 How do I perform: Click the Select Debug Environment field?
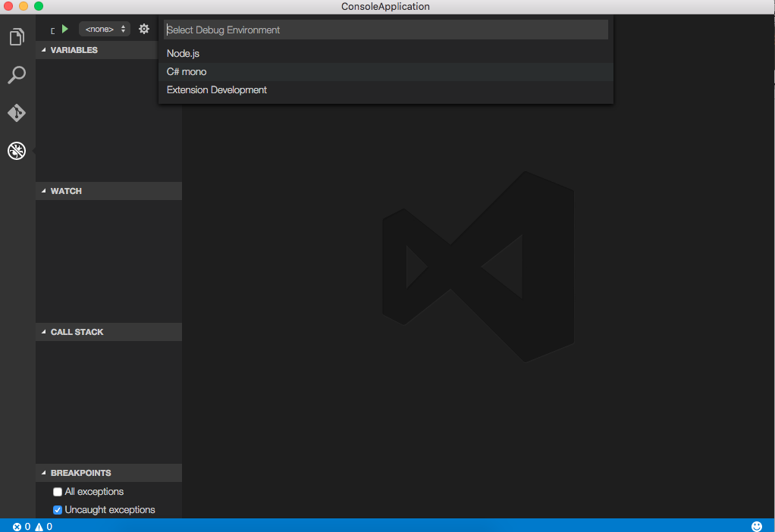click(x=385, y=30)
